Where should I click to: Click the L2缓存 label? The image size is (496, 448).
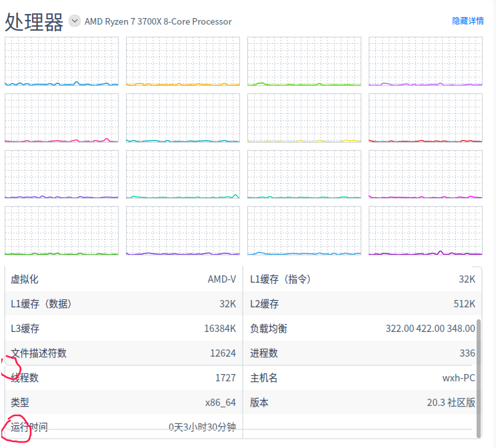[x=264, y=304]
